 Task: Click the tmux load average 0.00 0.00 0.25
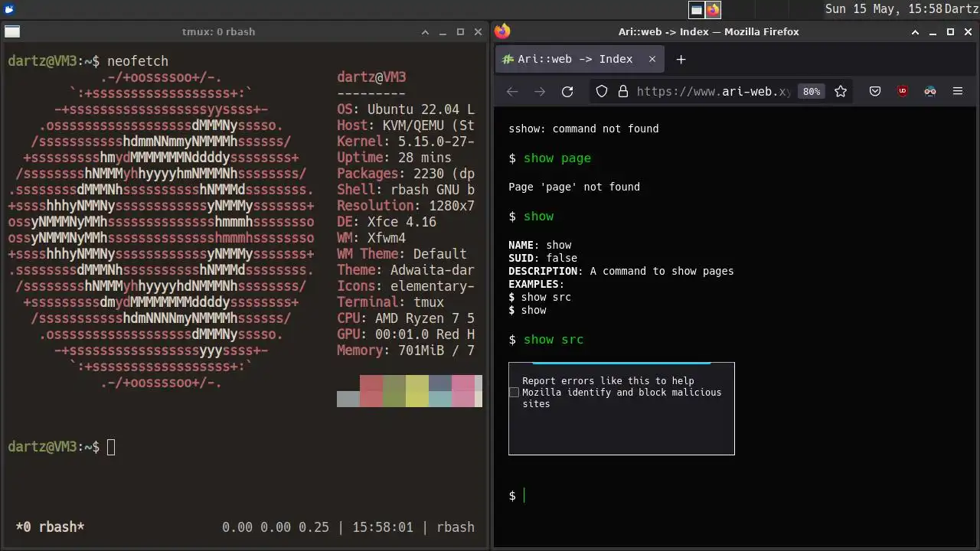pyautogui.click(x=276, y=527)
